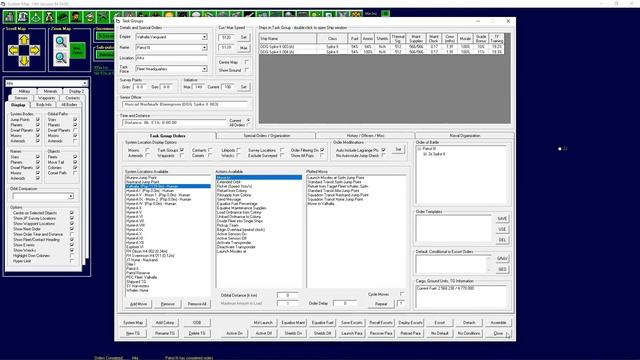Click the Equalise Fuel button
The width and height of the screenshot is (640, 360).
point(322,323)
